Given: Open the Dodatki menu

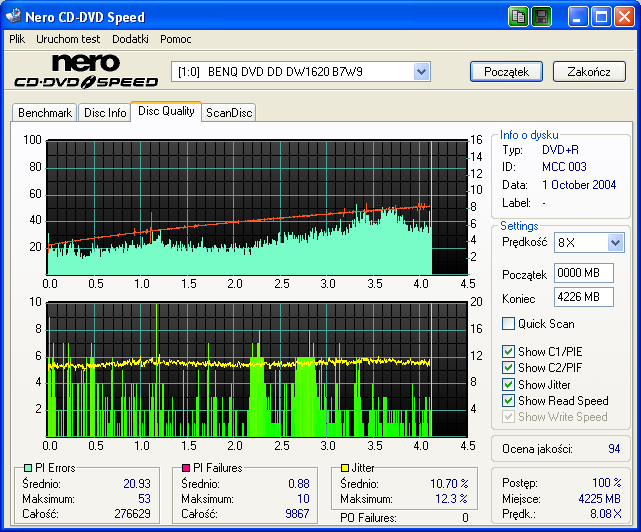Looking at the screenshot, I should [x=130, y=39].
